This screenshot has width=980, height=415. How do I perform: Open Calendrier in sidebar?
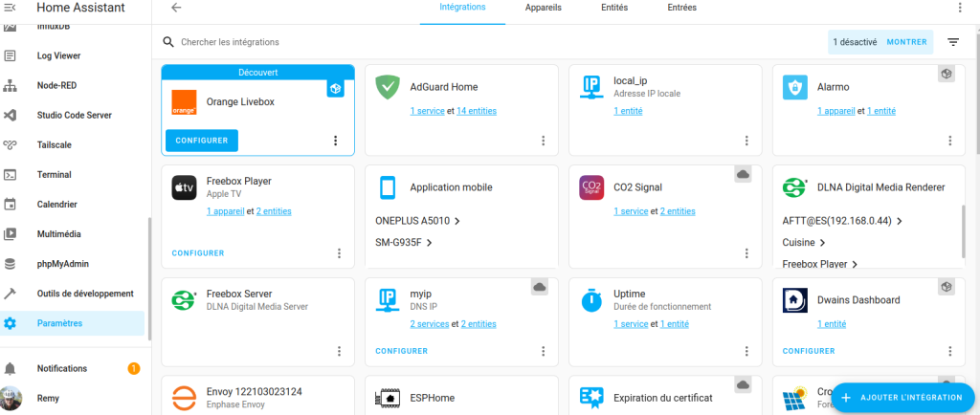(73, 204)
